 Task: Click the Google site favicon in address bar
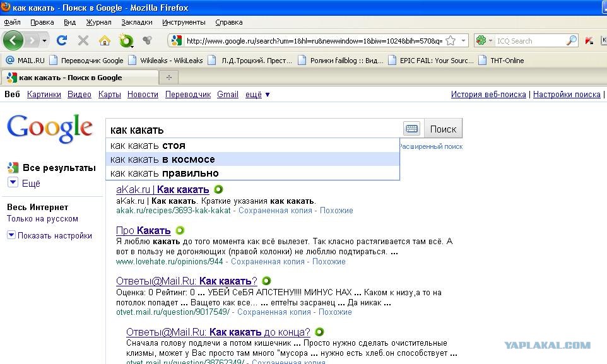point(177,40)
